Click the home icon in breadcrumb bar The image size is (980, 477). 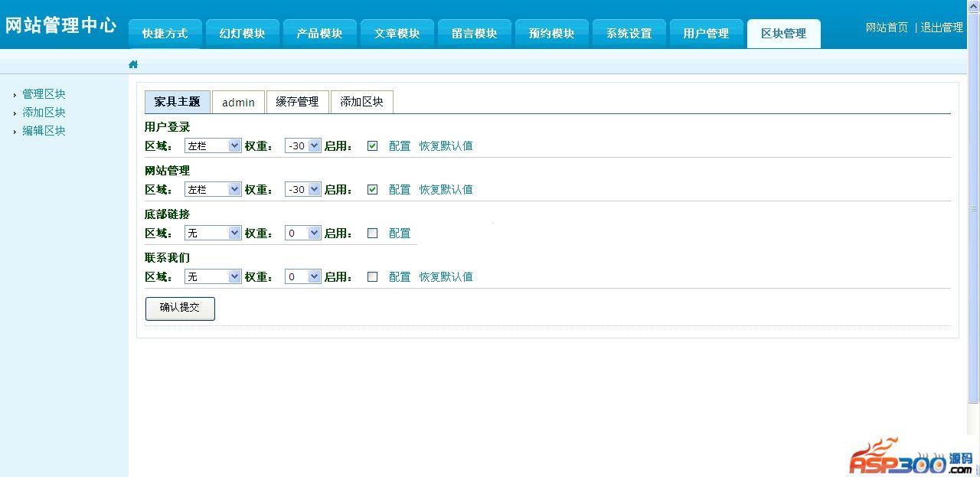point(133,64)
